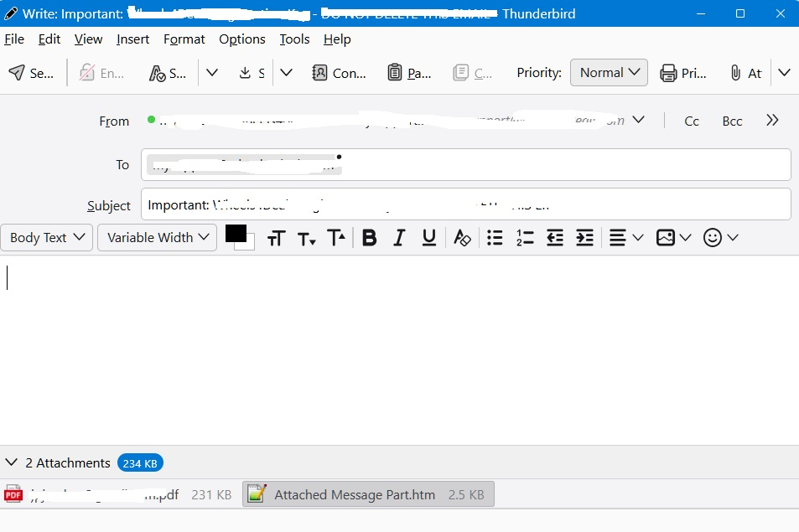This screenshot has height=532, width=799.
Task: Collapse the 2 Attachments pane
Action: tap(12, 462)
